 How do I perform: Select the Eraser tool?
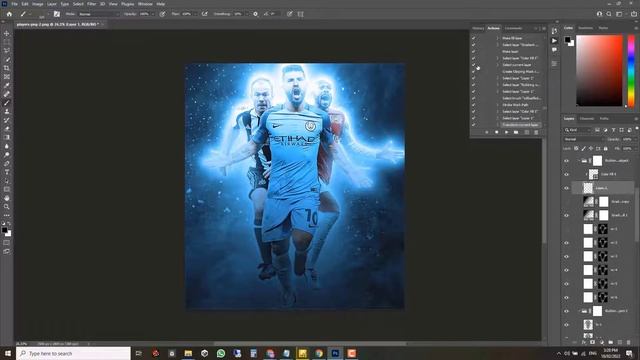click(x=7, y=129)
